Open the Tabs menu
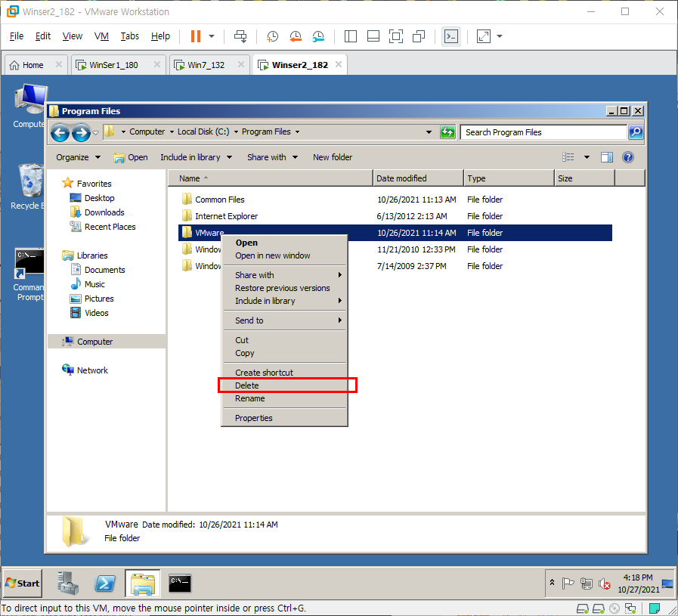 [129, 36]
